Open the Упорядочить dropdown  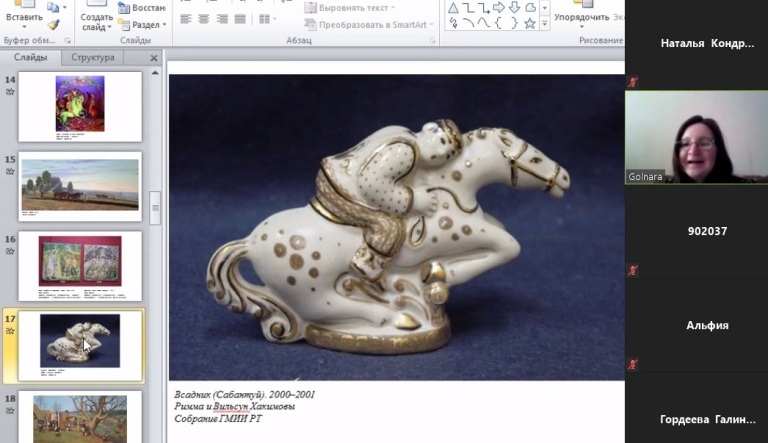point(582,26)
